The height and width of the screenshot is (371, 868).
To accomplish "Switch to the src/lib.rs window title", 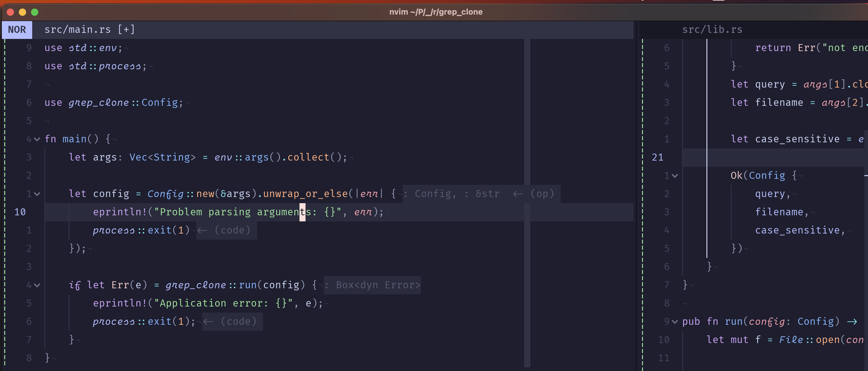I will [712, 30].
